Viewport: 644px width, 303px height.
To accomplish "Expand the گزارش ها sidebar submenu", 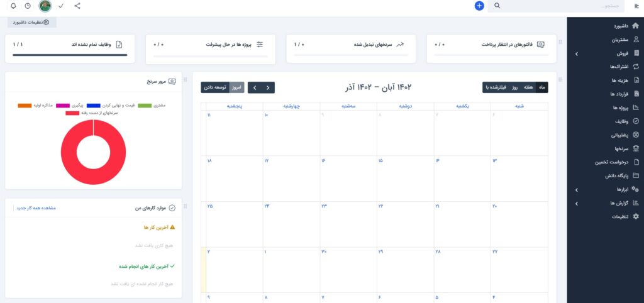I will coord(577,203).
